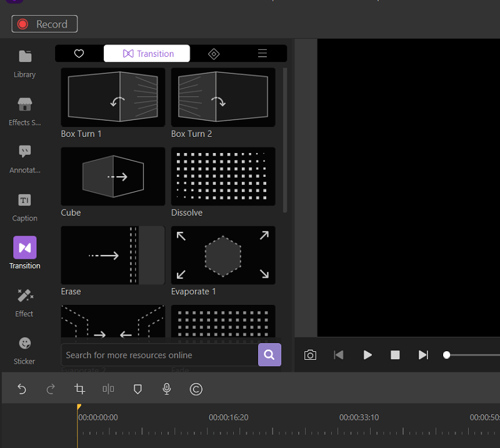Image resolution: width=500 pixels, height=448 pixels.
Task: Open the Annotation panel
Action: (x=25, y=159)
